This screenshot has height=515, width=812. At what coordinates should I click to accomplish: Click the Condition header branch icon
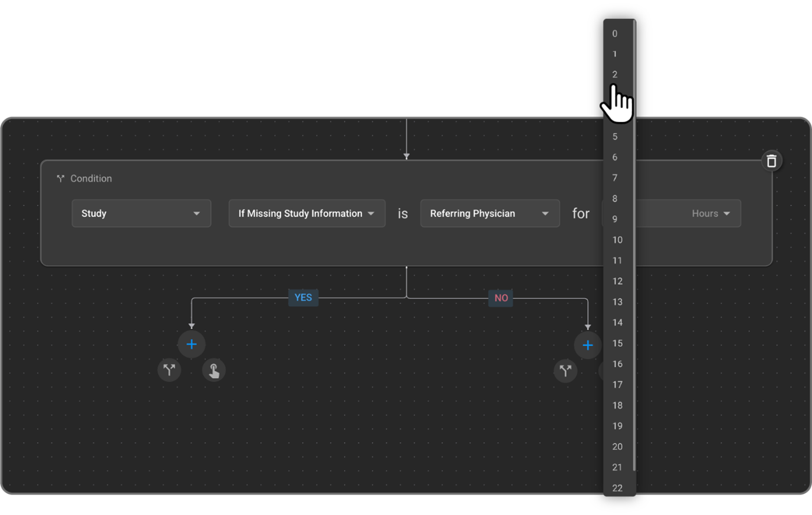(60, 179)
